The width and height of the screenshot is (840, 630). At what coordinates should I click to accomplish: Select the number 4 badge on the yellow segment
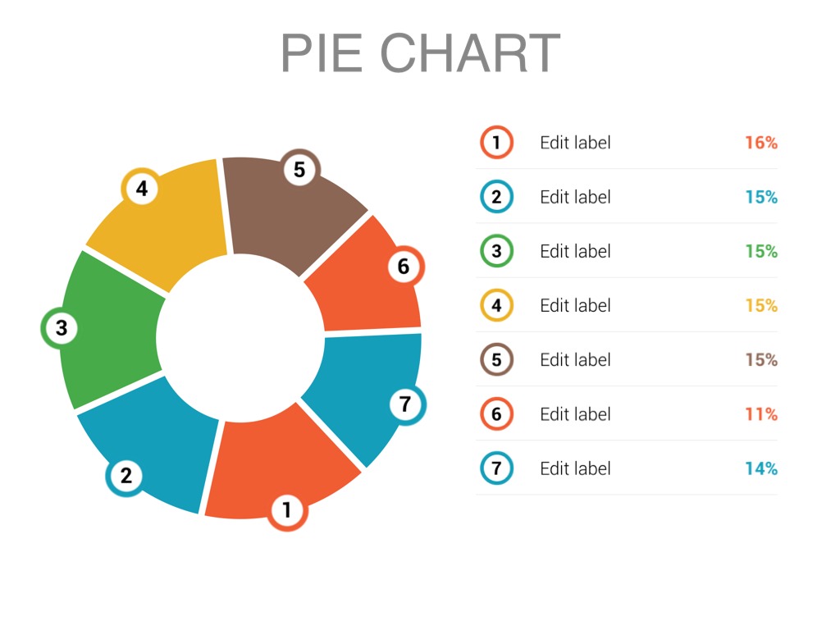(142, 189)
